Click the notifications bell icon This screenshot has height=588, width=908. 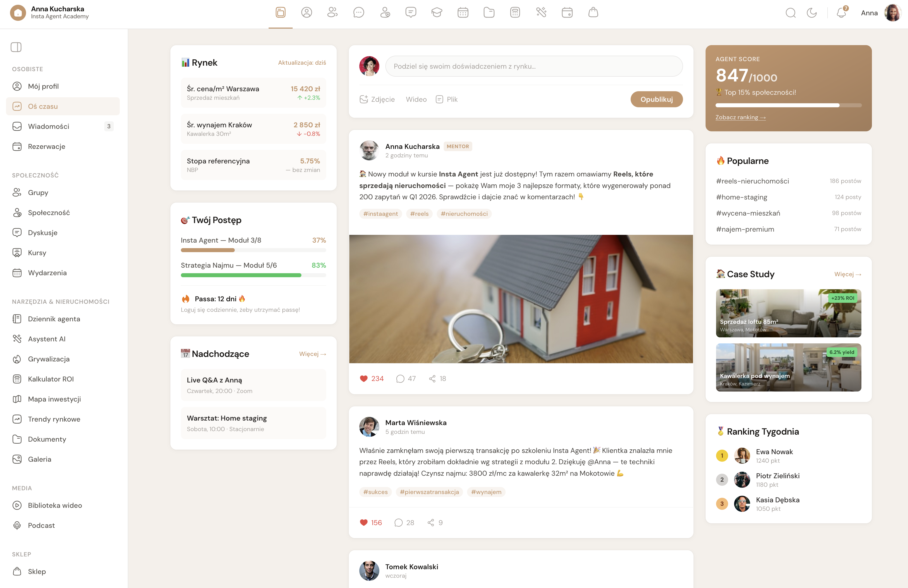tap(841, 13)
